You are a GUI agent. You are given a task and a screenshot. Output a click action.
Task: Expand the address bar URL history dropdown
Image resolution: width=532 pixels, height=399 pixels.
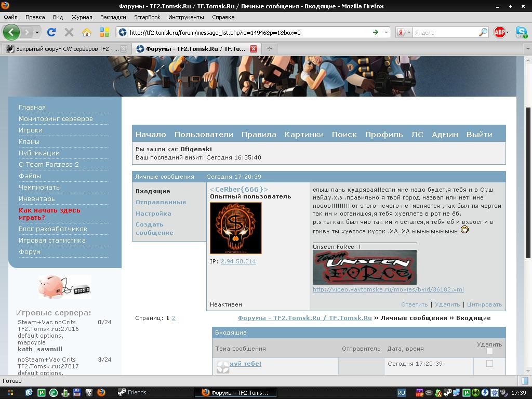386,33
